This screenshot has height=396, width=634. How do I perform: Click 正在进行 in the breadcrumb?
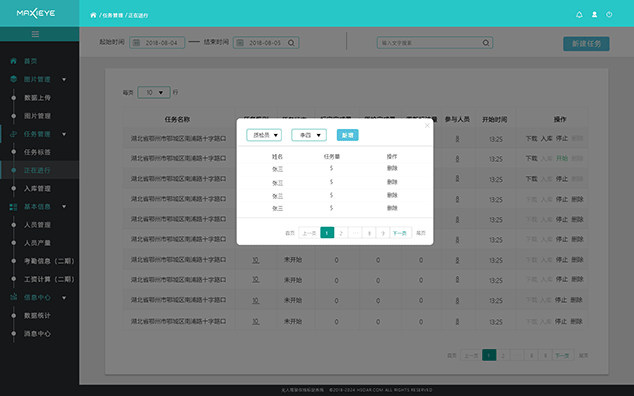point(138,15)
